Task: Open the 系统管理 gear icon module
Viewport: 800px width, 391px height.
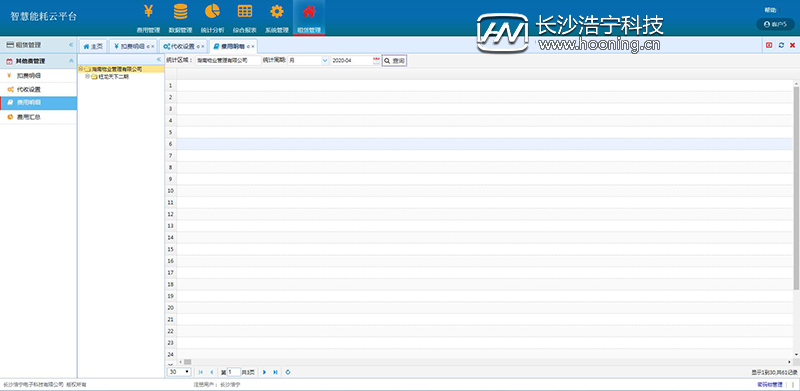Action: (277, 18)
